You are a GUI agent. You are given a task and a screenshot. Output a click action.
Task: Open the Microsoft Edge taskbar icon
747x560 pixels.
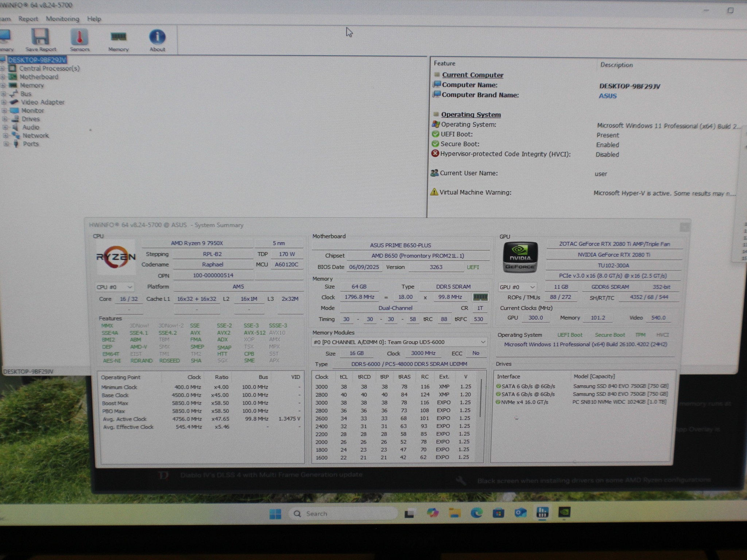tap(476, 513)
